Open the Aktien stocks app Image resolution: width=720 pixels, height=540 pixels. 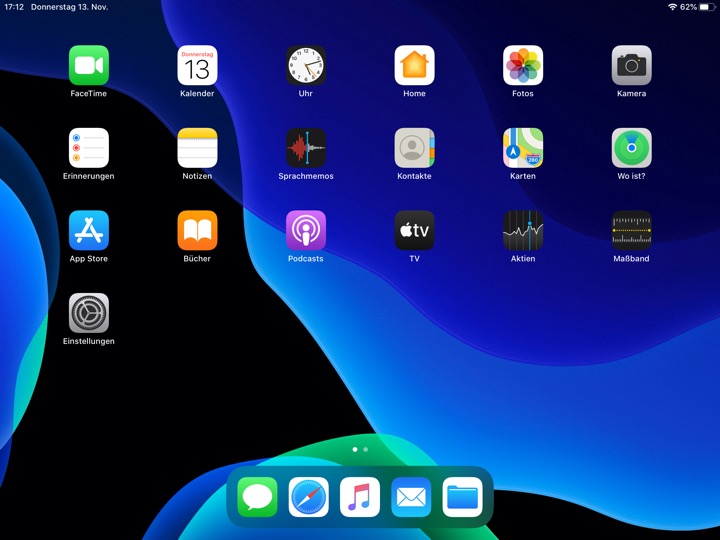(523, 231)
